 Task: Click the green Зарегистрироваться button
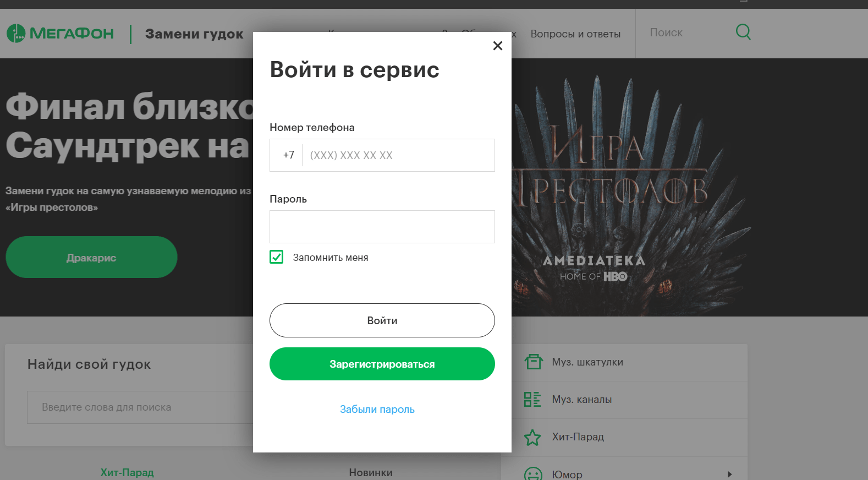[x=382, y=364]
